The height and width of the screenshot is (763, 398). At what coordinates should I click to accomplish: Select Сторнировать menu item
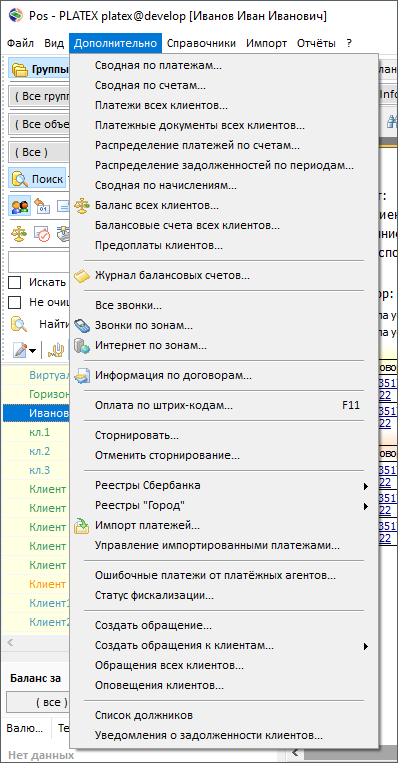pyautogui.click(x=224, y=436)
